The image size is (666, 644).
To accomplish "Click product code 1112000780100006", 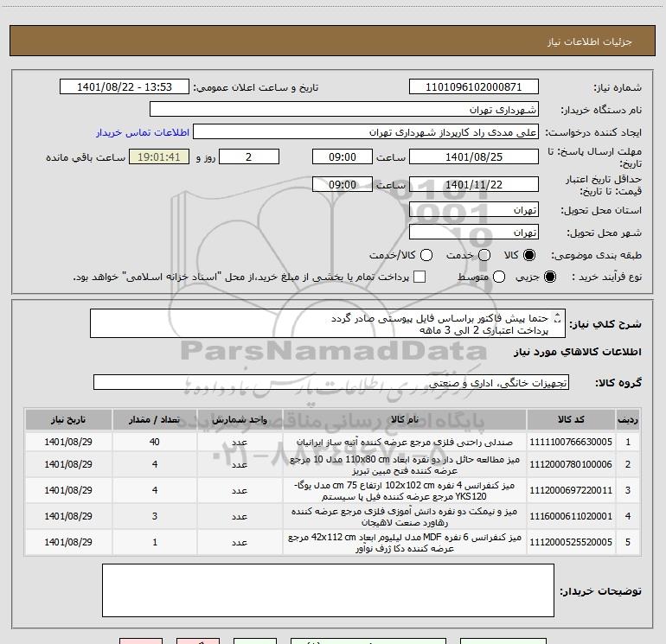I will 571,464.
